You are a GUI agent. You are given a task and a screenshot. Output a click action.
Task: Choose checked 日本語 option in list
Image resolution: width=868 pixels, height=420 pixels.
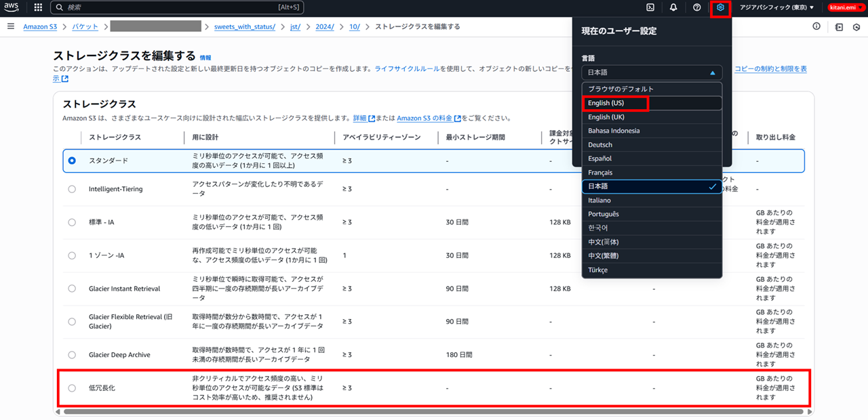click(x=652, y=186)
